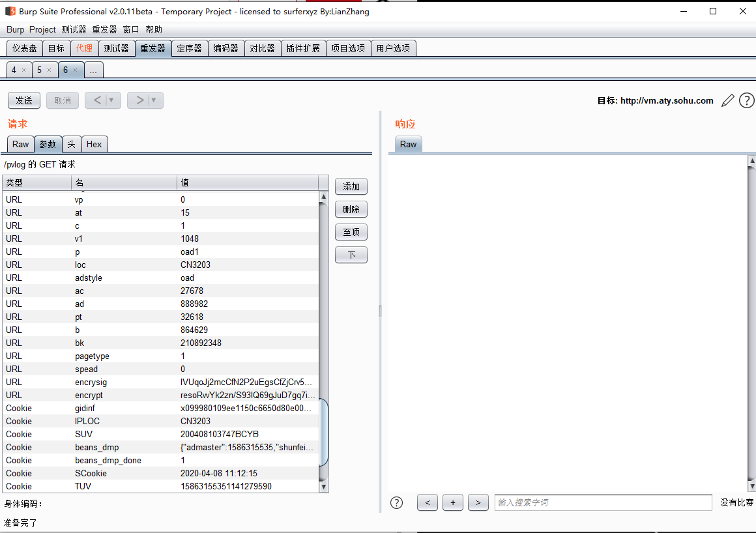The width and height of the screenshot is (756, 533).
Task: Click parameter table scroll up arrow
Action: [323, 197]
